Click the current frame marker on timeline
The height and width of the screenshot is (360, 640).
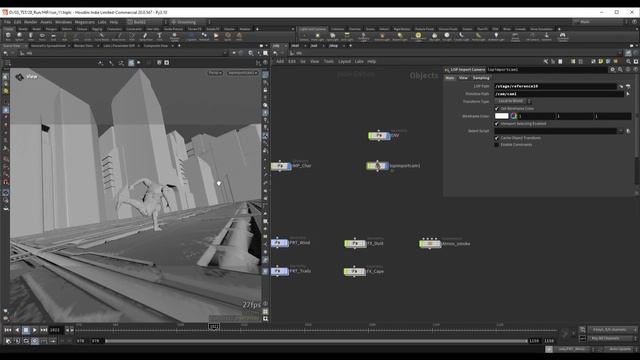pyautogui.click(x=214, y=327)
